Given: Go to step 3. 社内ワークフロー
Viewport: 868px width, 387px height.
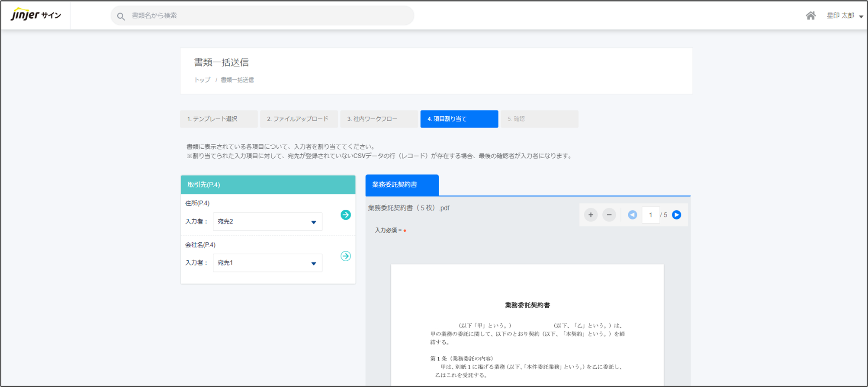Looking at the screenshot, I should pos(379,119).
